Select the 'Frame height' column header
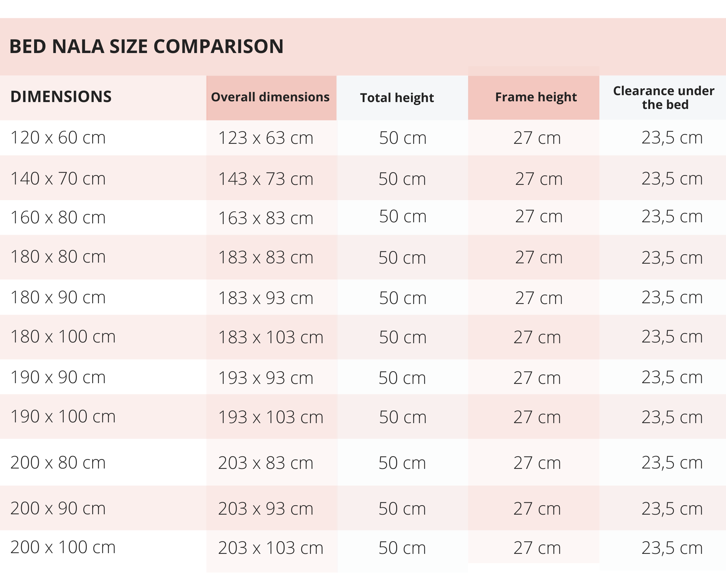Screen dimensions: 726x588 536,97
